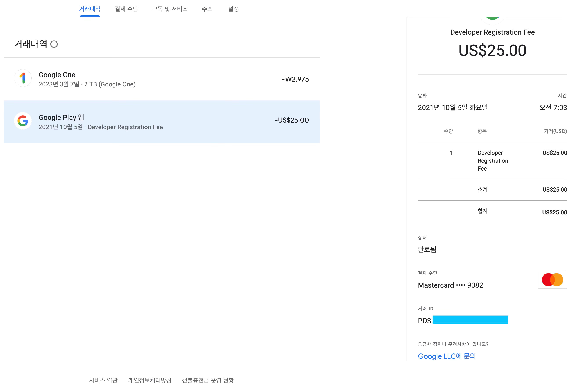Click the 완료됨 status value
This screenshot has width=576, height=392.
(427, 249)
